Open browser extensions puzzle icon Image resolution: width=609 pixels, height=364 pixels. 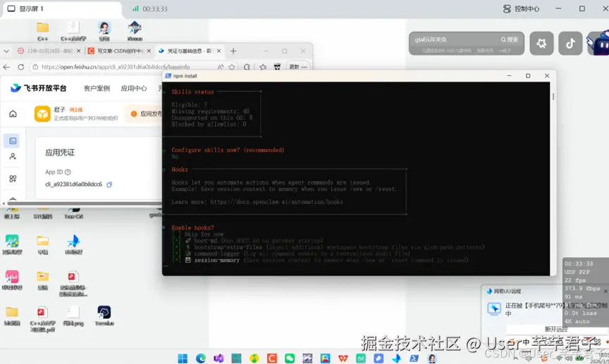[247, 67]
